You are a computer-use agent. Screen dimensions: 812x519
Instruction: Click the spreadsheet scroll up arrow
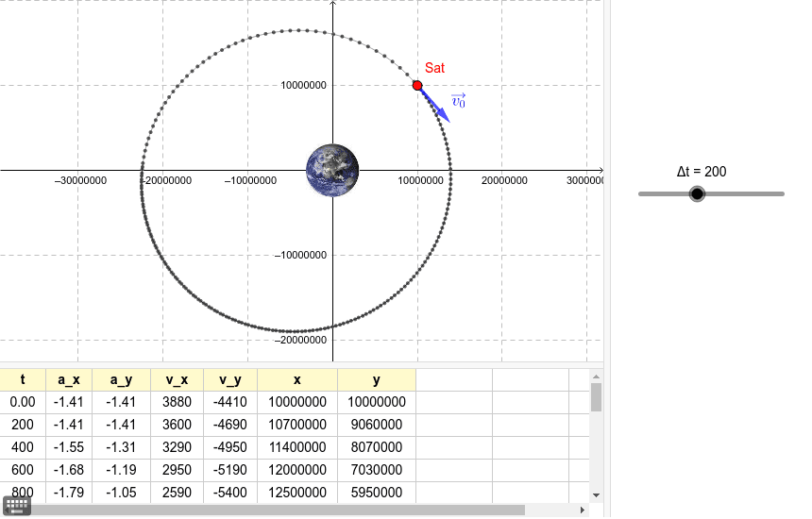(x=596, y=377)
